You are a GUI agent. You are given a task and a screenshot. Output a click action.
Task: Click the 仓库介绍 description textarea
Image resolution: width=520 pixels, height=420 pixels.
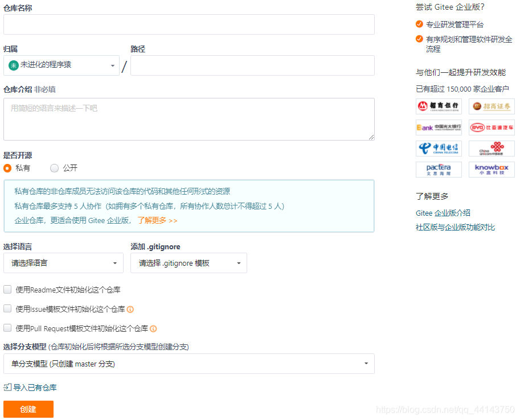[x=189, y=119]
